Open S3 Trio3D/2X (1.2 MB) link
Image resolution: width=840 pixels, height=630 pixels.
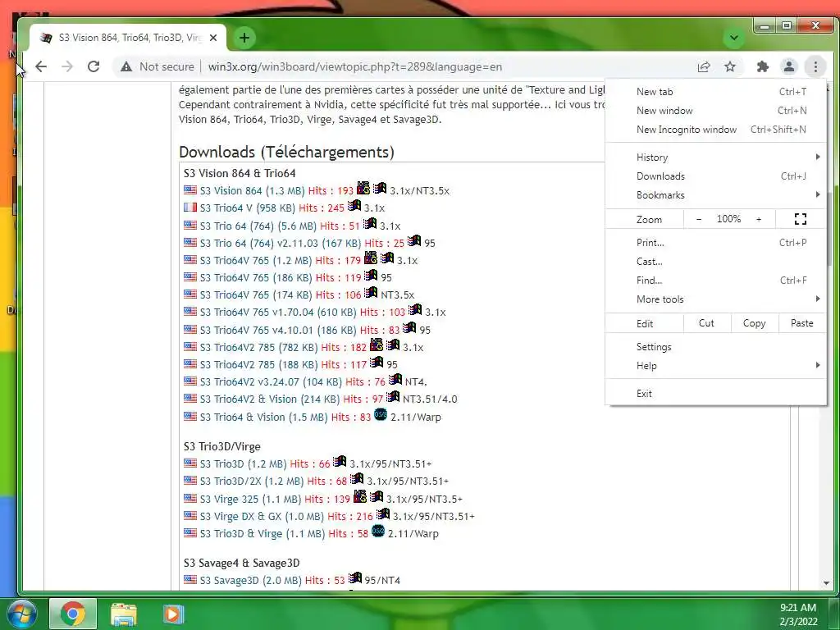[x=252, y=481]
